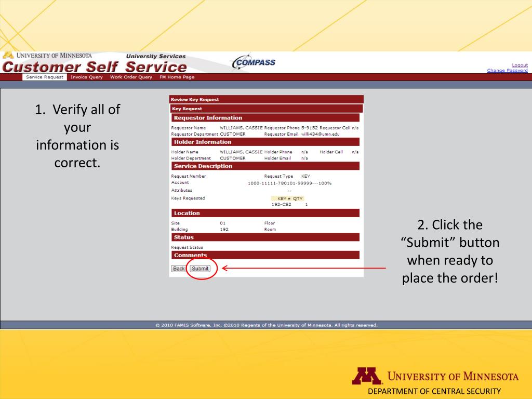
Task: Click requestor phone value 5-9152
Action: pyautogui.click(x=310, y=128)
